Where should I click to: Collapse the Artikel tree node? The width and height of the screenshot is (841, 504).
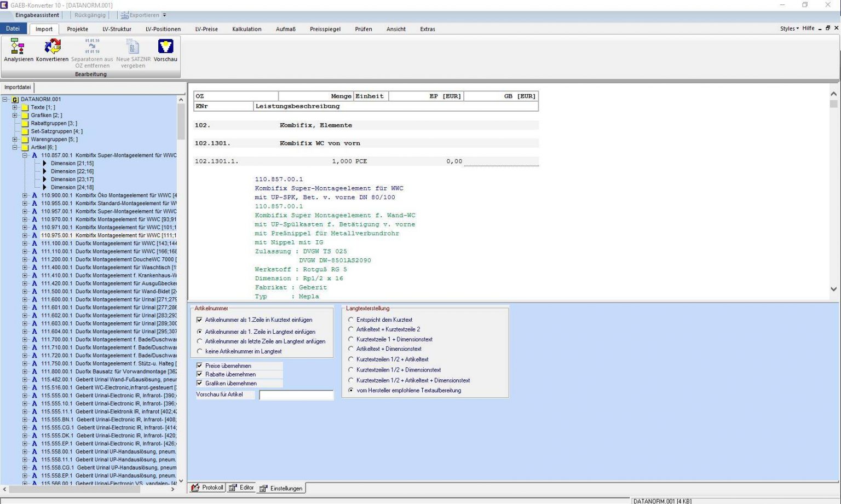(15, 148)
